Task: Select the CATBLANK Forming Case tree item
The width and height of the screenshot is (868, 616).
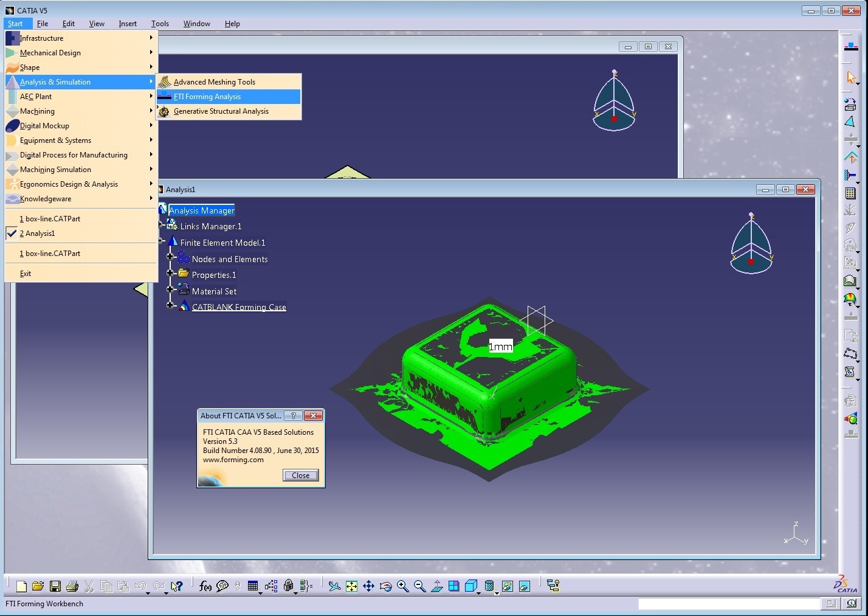Action: click(239, 307)
